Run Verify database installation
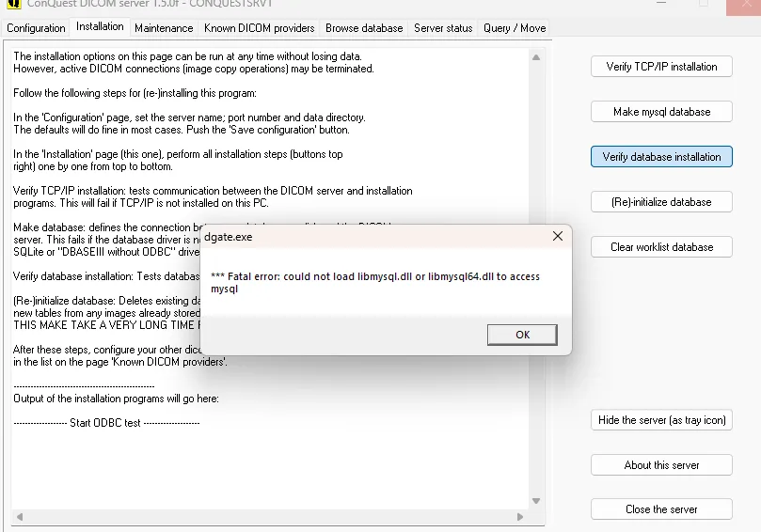Image resolution: width=761 pixels, height=532 pixels. coord(661,157)
